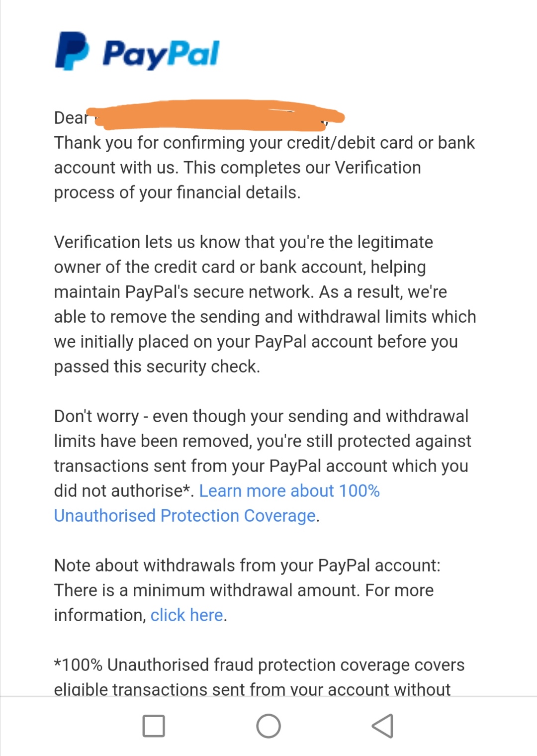Open recent apps with the square button
Image resolution: width=537 pixels, height=756 pixels.
154,726
